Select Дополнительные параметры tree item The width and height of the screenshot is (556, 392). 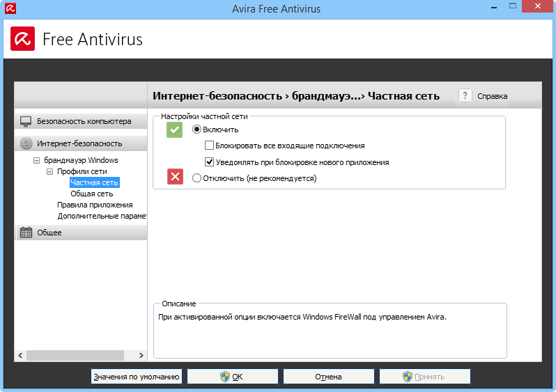[102, 216]
